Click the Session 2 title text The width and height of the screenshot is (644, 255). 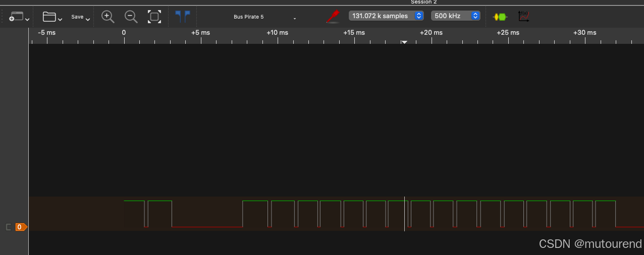pos(424,2)
